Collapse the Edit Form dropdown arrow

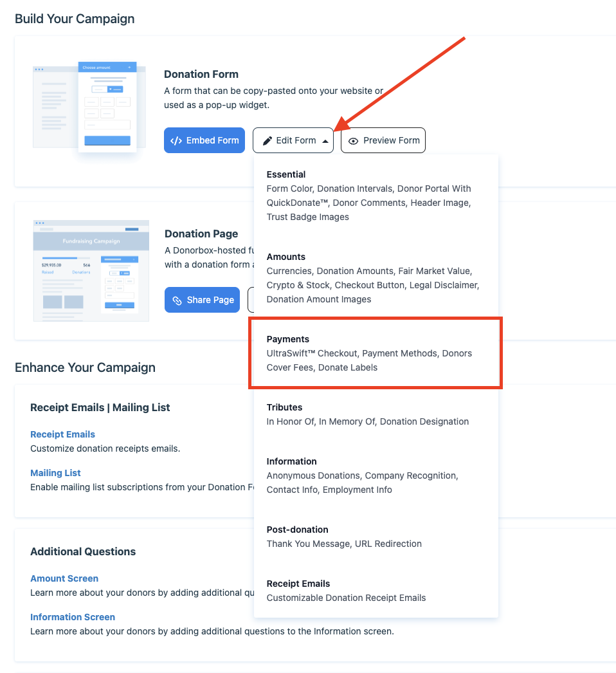tap(325, 141)
